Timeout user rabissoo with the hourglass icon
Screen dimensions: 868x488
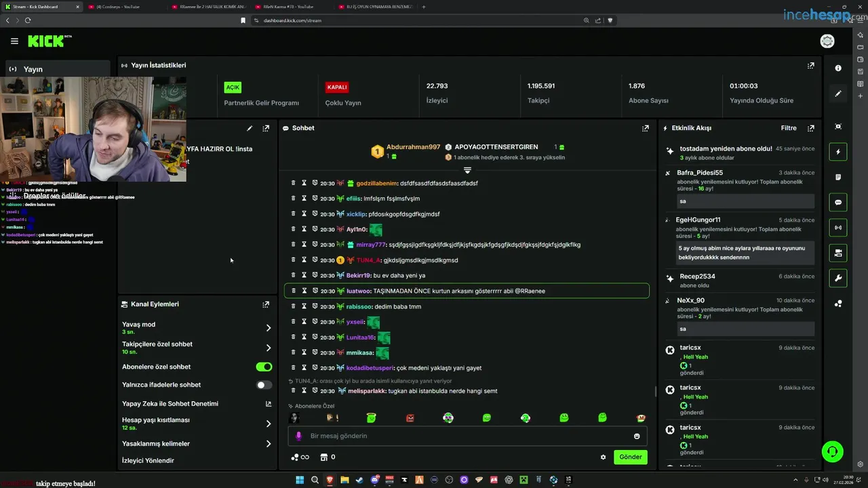tap(304, 306)
